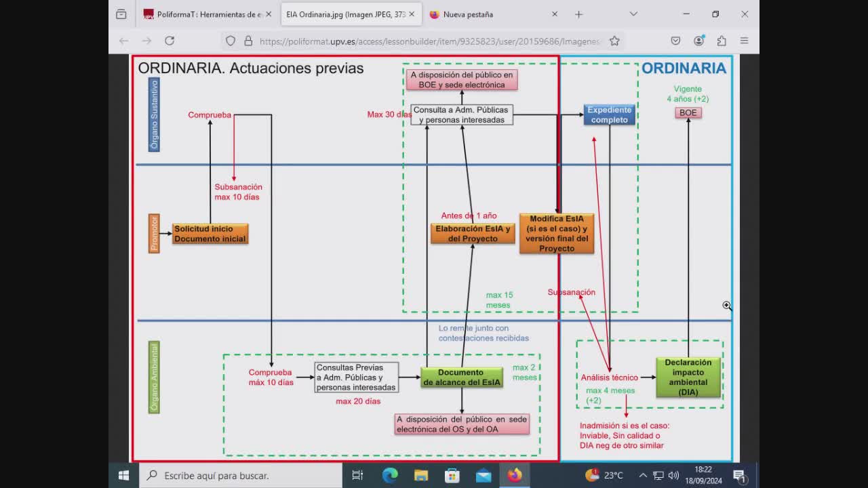The width and height of the screenshot is (868, 488).
Task: Open Firefox View from the tab bar icon
Action: click(121, 14)
